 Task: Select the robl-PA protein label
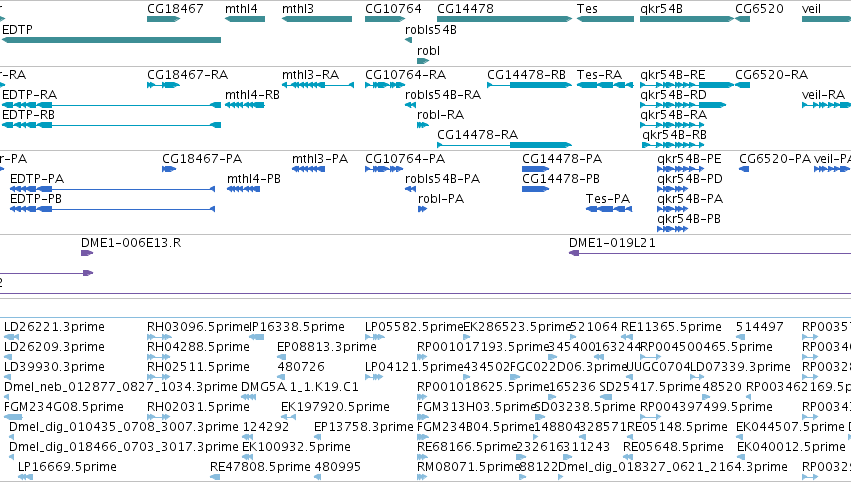[x=441, y=199]
